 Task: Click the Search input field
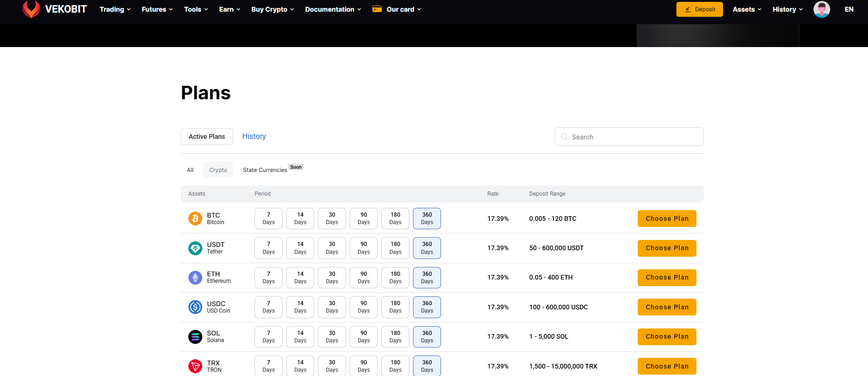(629, 137)
